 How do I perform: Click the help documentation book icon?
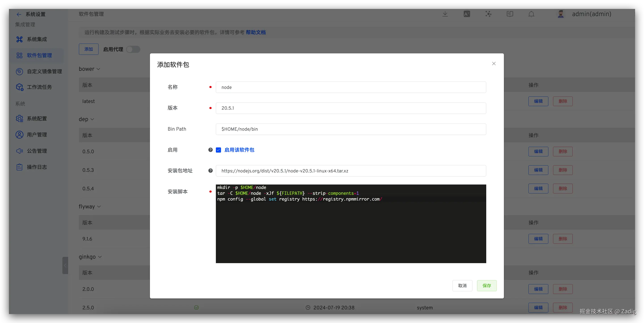point(510,14)
